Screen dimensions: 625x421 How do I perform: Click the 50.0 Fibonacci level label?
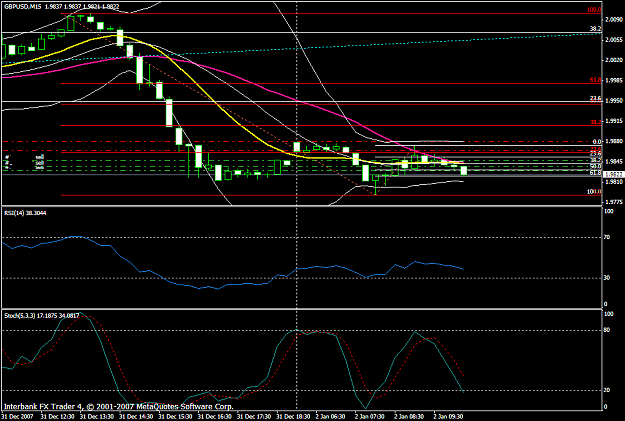(596, 166)
